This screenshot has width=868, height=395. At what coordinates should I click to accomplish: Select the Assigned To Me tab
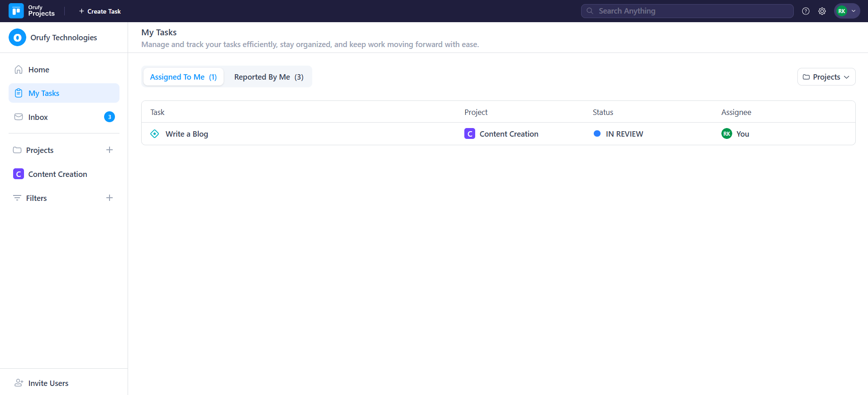tap(183, 77)
